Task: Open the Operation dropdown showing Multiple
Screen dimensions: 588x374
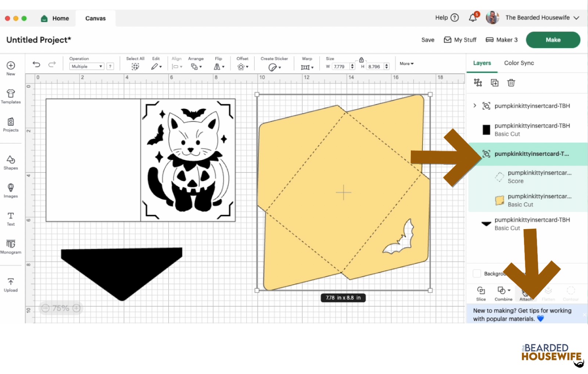Action: [87, 67]
